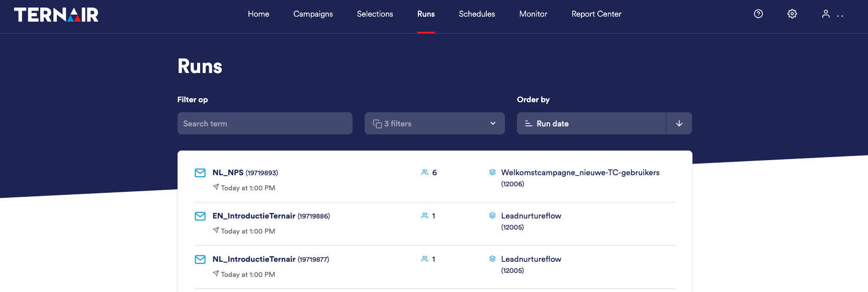Open the NL_NPS run link

click(x=228, y=173)
